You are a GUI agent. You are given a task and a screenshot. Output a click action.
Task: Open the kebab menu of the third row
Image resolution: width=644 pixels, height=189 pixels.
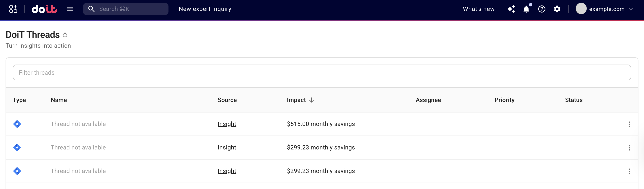(x=629, y=171)
